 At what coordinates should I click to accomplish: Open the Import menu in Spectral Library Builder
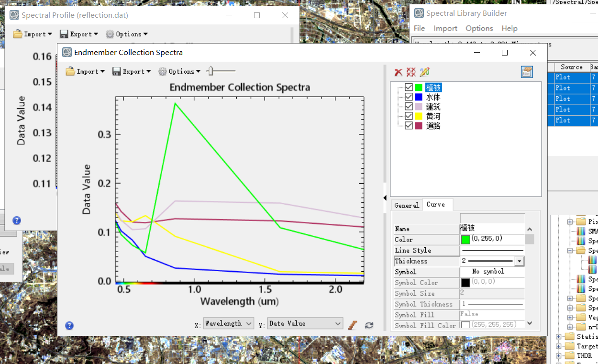tap(445, 28)
